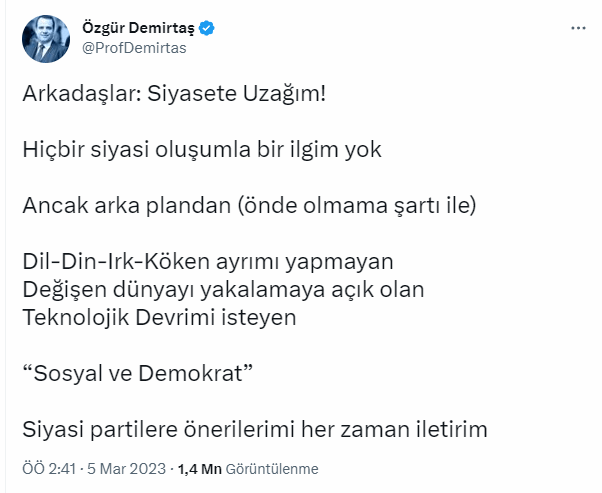Click the line 'Dil-Din-Irk-Köken ayrımı yapmayan'

tap(207, 262)
